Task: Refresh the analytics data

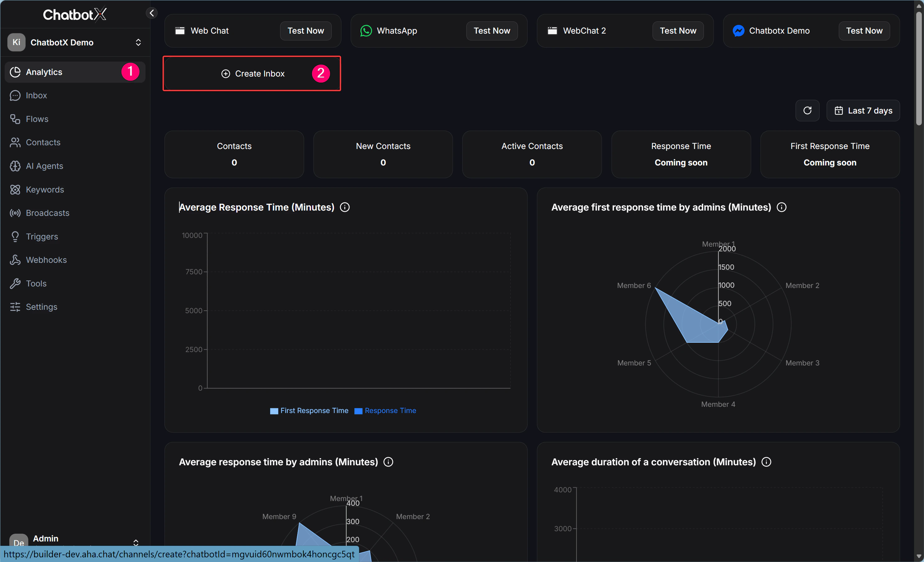Action: tap(807, 110)
